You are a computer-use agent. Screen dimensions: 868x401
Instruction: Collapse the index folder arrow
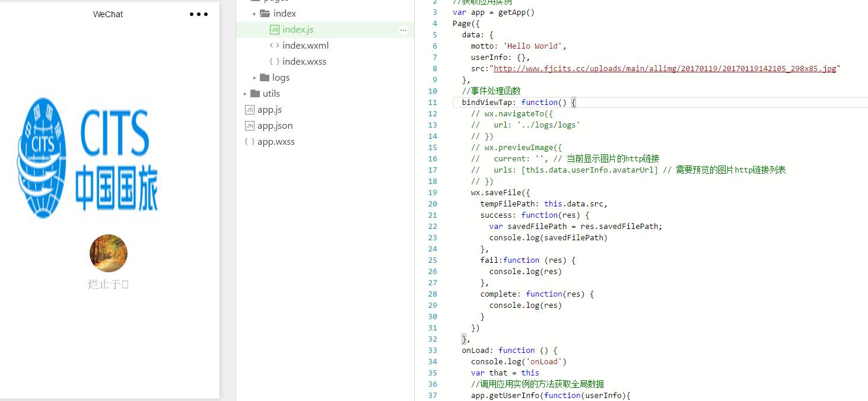pyautogui.click(x=254, y=14)
